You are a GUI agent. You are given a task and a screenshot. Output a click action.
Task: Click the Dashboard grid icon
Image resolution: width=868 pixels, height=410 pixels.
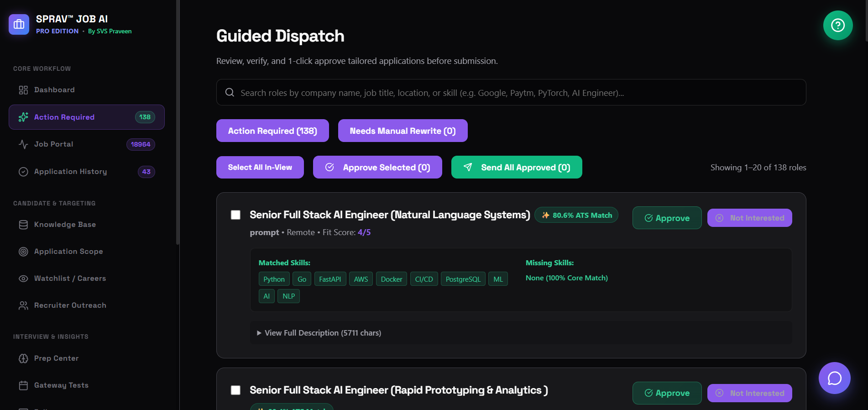23,90
